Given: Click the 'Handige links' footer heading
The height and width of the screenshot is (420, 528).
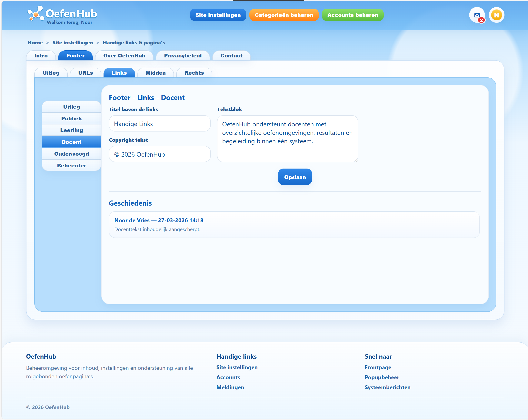Looking at the screenshot, I should [x=236, y=357].
